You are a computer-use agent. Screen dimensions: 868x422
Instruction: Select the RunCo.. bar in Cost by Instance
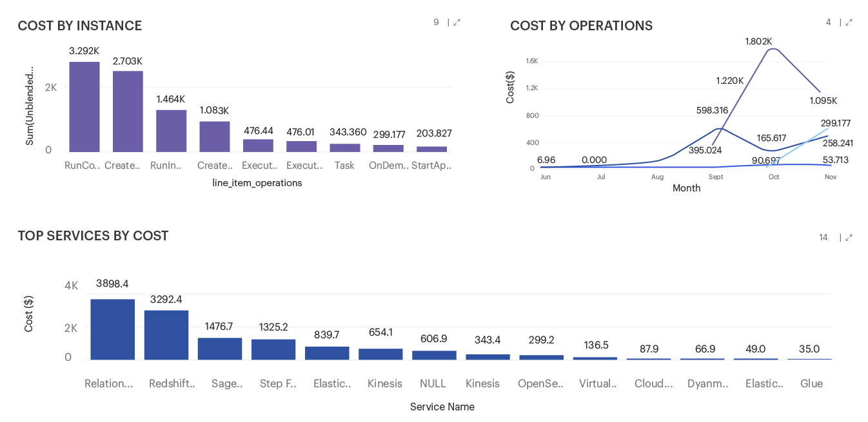(x=84, y=107)
